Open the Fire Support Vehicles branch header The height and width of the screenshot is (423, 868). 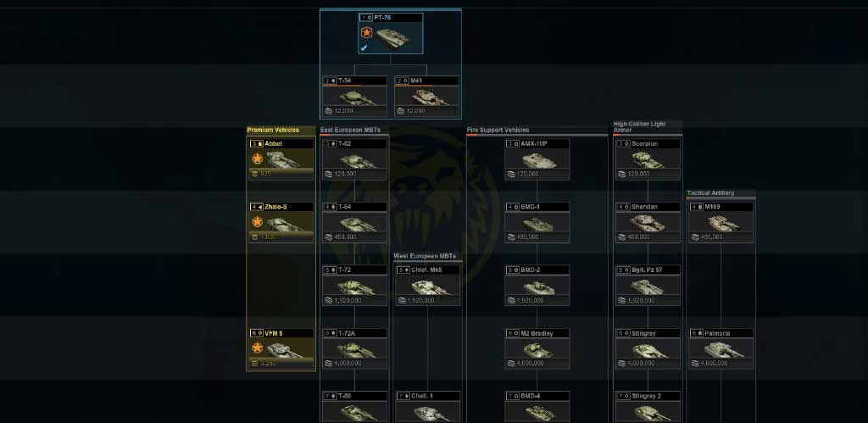point(498,130)
